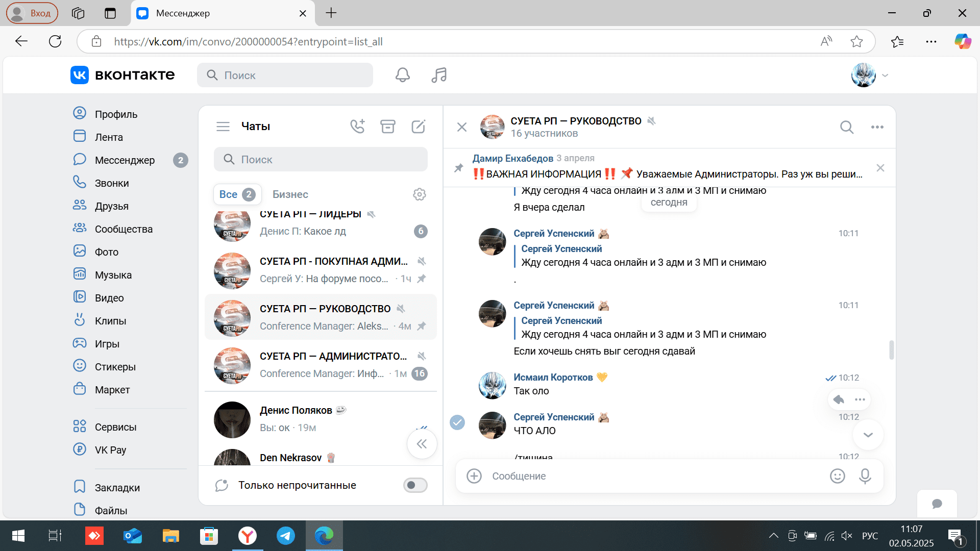Open the emoji picker

pos(838,476)
